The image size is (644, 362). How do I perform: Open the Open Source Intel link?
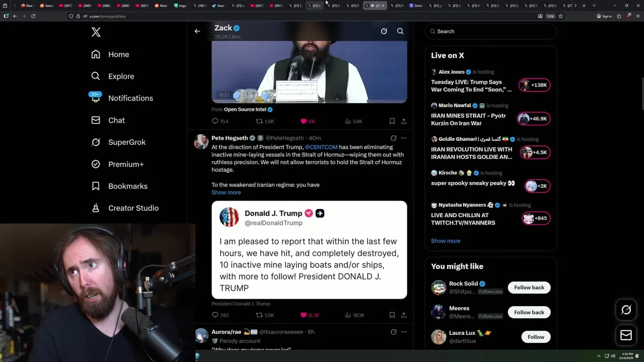245,109
